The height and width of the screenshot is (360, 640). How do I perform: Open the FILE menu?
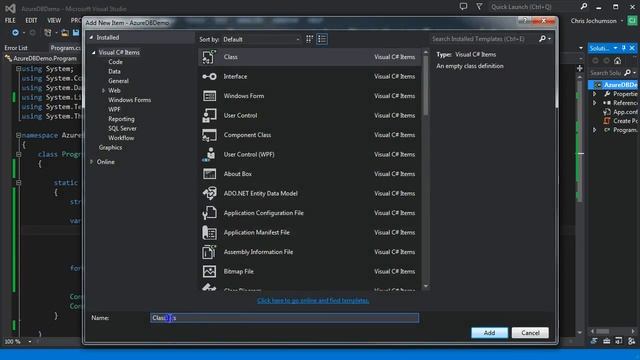(10, 20)
